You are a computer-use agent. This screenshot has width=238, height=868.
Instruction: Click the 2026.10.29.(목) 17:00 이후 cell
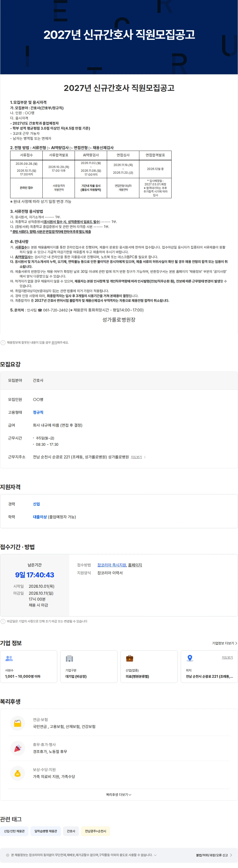59,169
